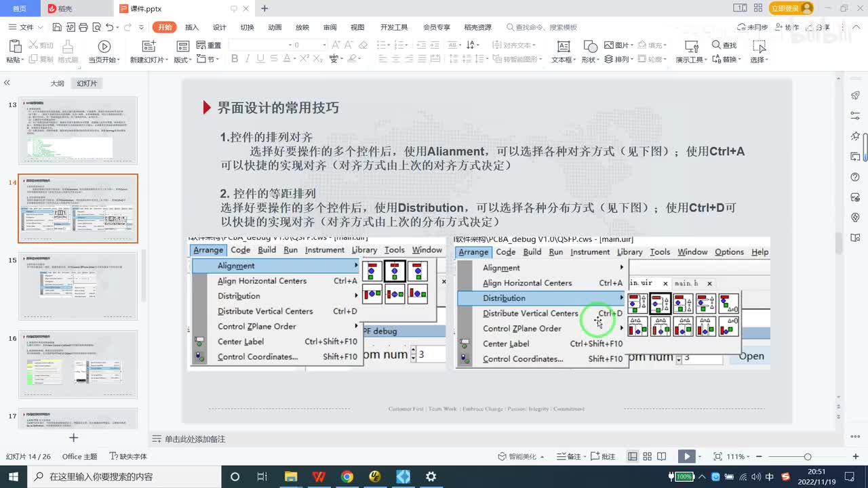Open File Explorer from the taskbar
This screenshot has width=868, height=488.
pos(291,476)
